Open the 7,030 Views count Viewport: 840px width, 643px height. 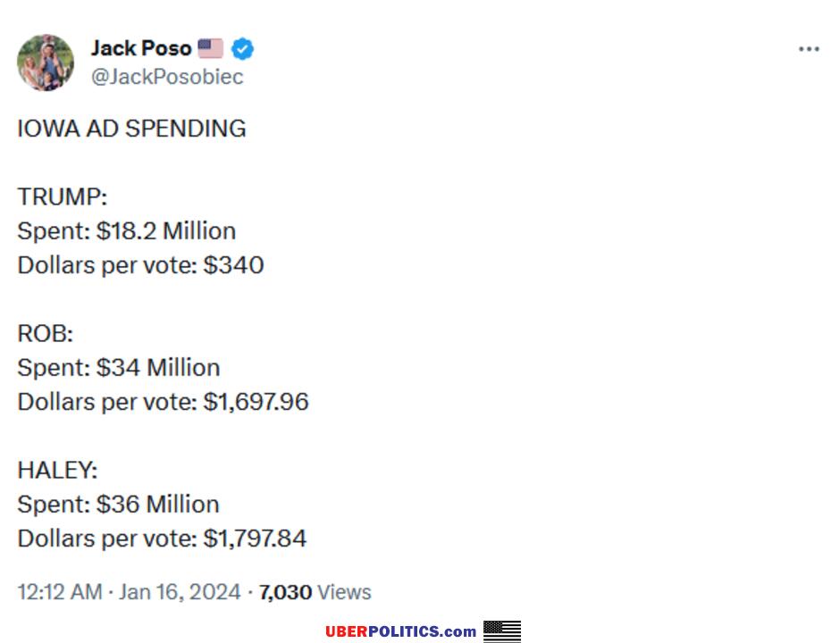pyautogui.click(x=315, y=592)
